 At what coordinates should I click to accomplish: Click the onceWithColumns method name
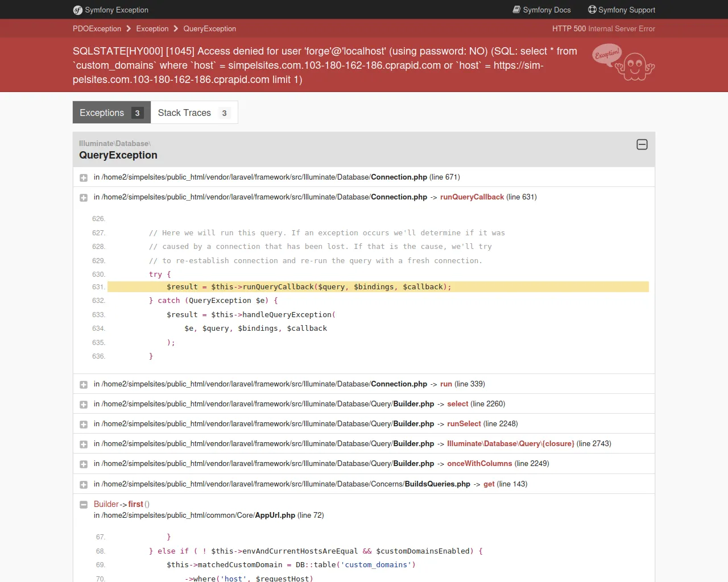tap(479, 463)
